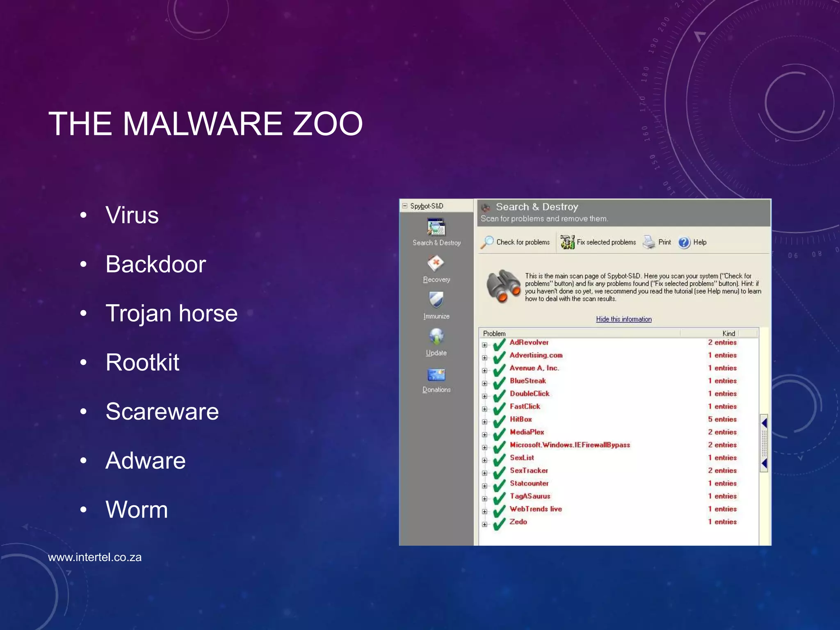Viewport: 840px width, 630px height.
Task: Click the Check for problems label
Action: pyautogui.click(x=523, y=242)
